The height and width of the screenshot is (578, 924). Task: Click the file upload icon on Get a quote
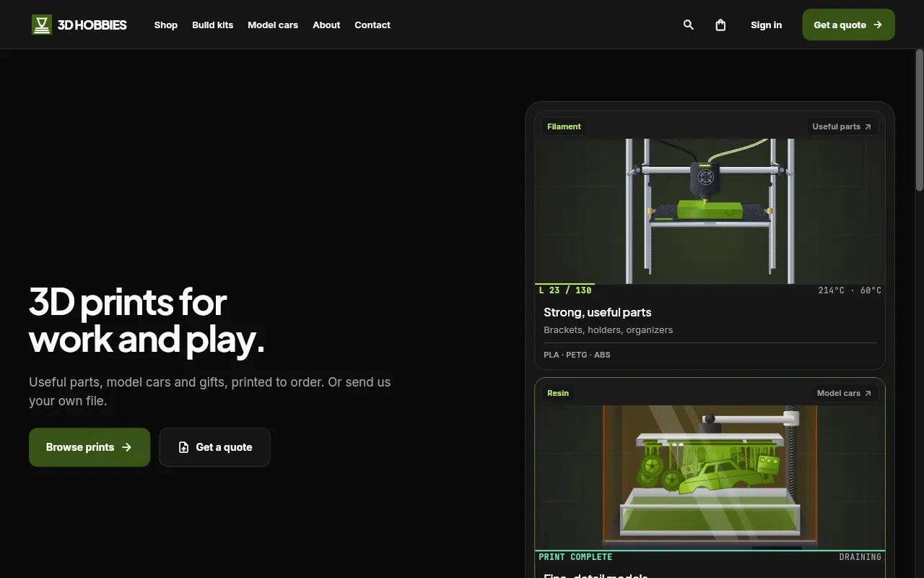[x=183, y=447]
